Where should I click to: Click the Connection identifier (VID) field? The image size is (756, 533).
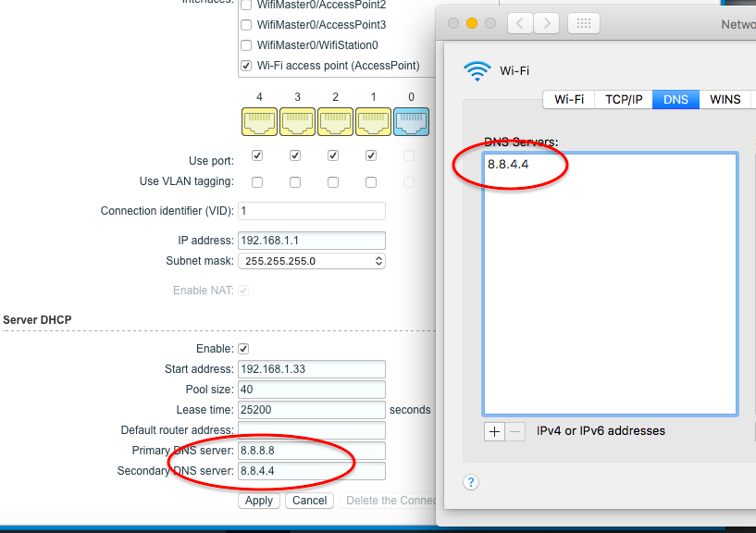[x=312, y=211]
